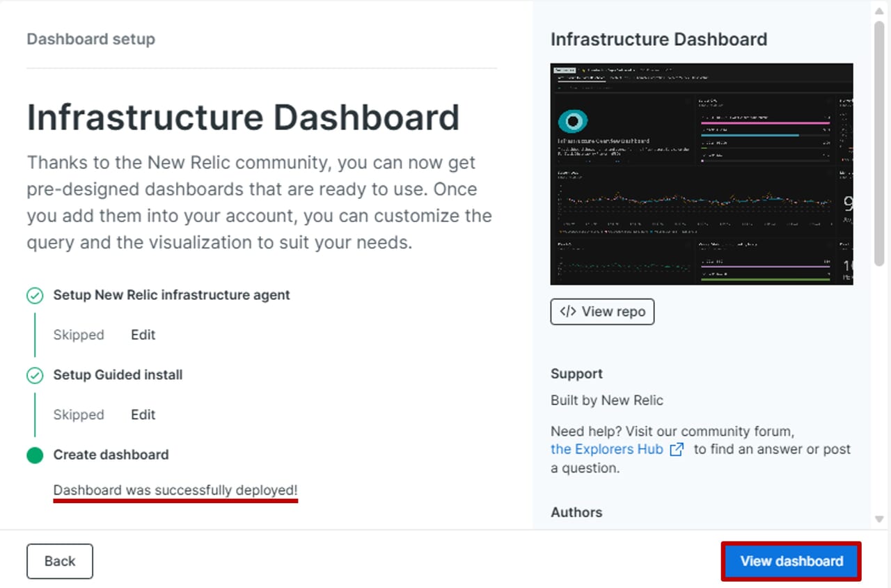The width and height of the screenshot is (891, 588).
Task: Click the green dot icon for Create dashboard
Action: 35,455
